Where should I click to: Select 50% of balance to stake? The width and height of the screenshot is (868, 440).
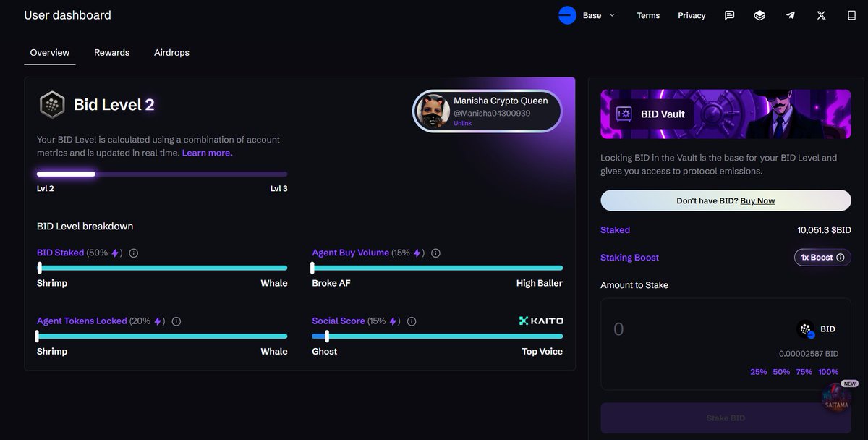(781, 371)
